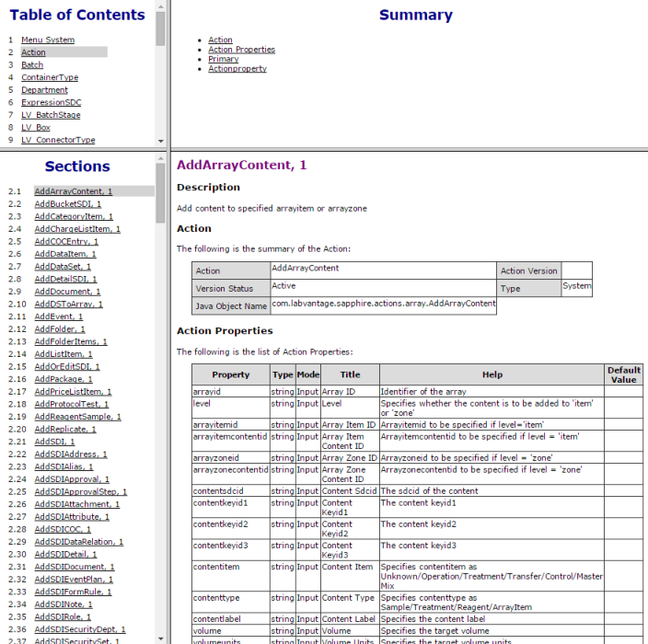Open section AddSDIRole, 1
648x644 pixels.
click(63, 617)
